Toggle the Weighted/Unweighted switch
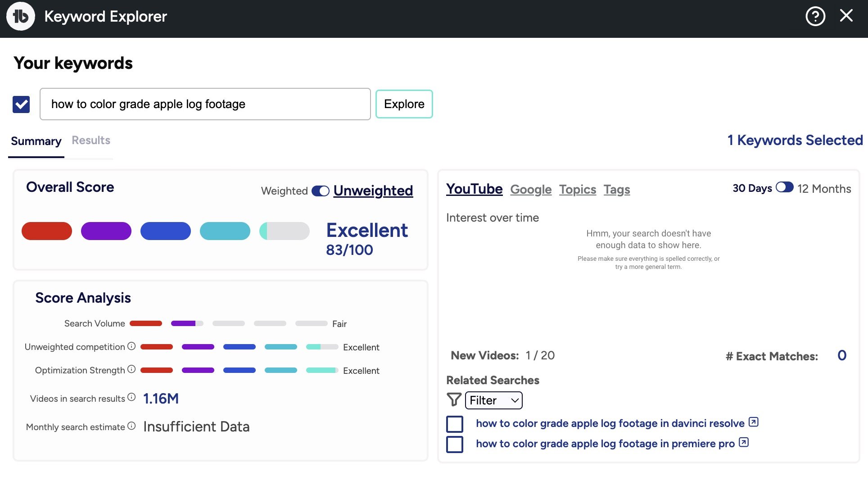The image size is (868, 490). coord(321,191)
